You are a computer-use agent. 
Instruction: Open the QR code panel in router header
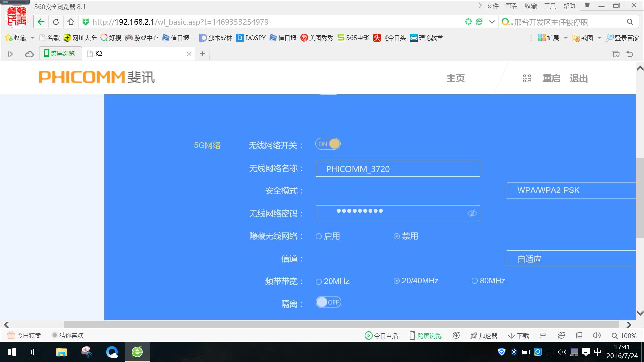(526, 78)
